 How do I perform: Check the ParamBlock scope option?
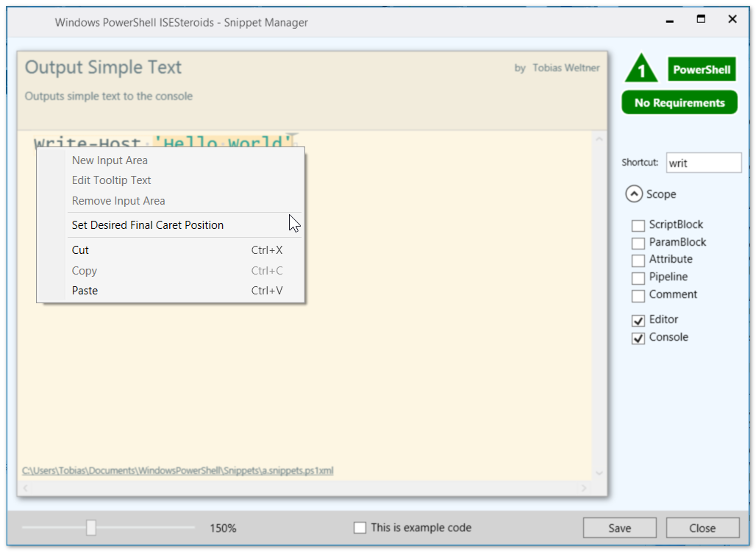pos(638,243)
